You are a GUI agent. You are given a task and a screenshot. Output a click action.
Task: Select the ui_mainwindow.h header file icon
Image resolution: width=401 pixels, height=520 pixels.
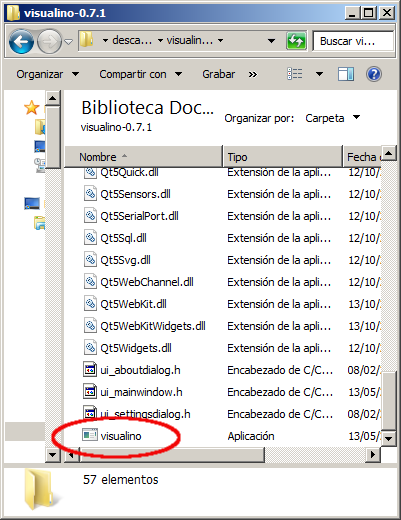coord(90,392)
